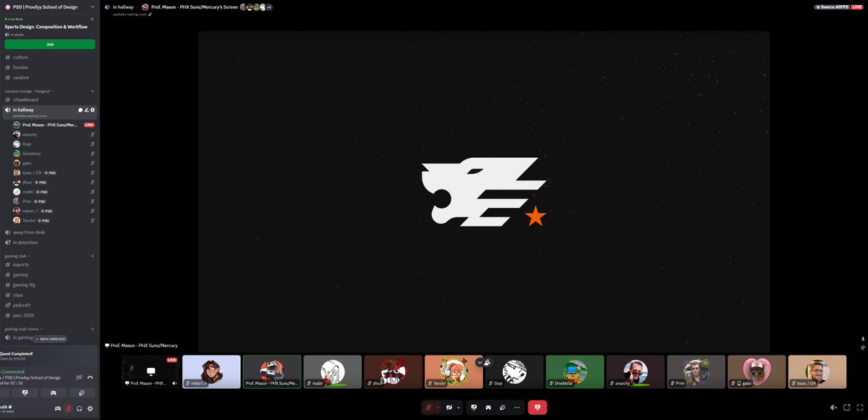Jump to new unreads pill
Viewport: 868px width, 420px height.
[x=51, y=339]
